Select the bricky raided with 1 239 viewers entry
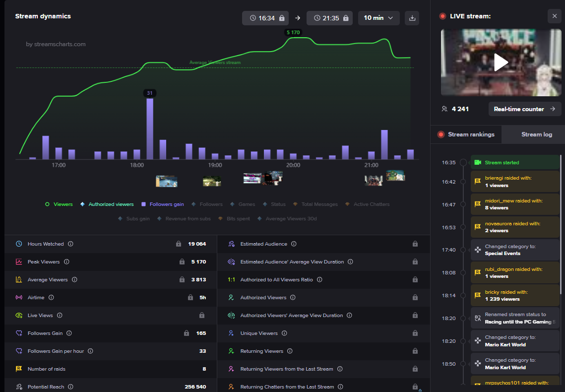The height and width of the screenshot is (392, 565). click(x=515, y=295)
